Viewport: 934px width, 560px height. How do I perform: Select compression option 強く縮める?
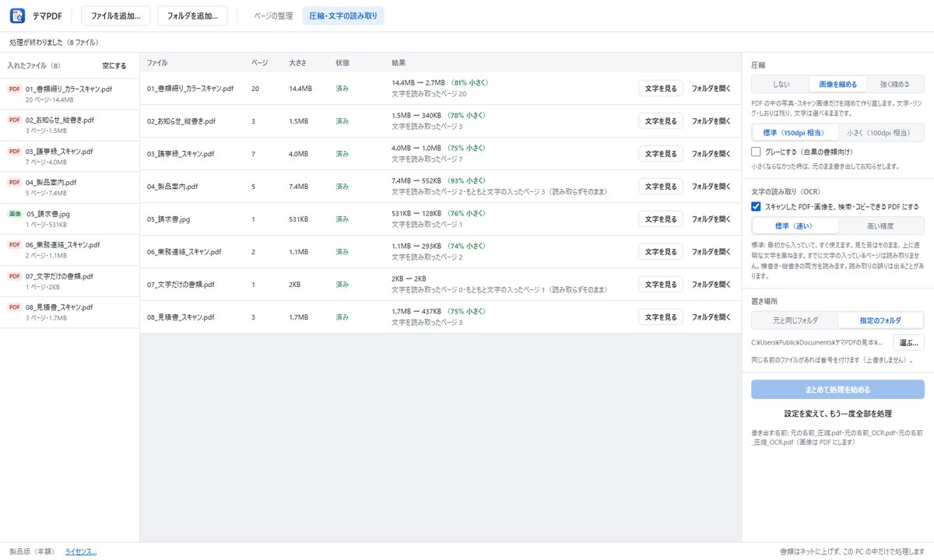click(x=895, y=84)
